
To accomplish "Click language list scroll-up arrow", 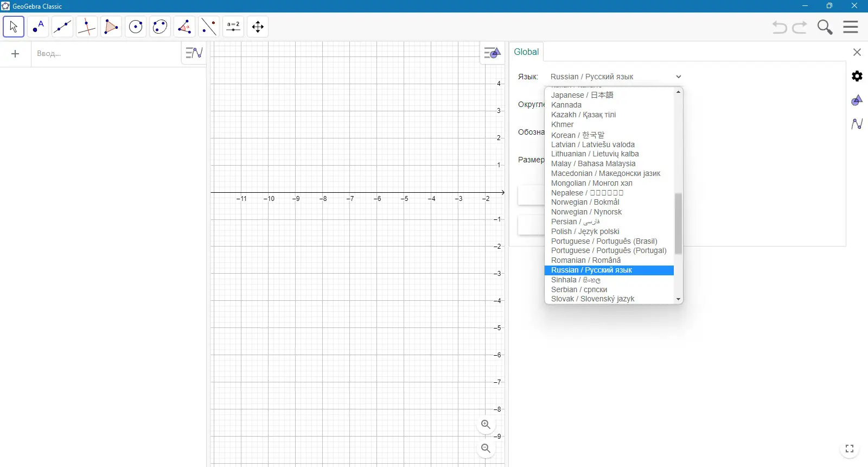I will [x=678, y=92].
